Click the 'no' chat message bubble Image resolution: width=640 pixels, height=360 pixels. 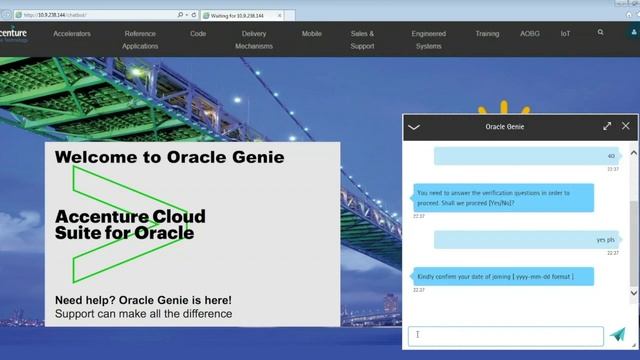click(527, 156)
